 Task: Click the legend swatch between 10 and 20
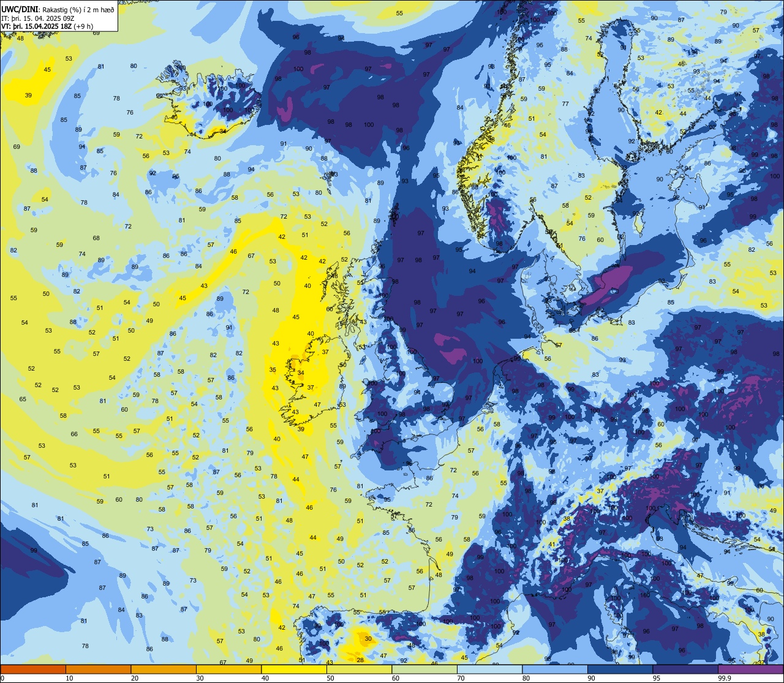[x=98, y=669]
